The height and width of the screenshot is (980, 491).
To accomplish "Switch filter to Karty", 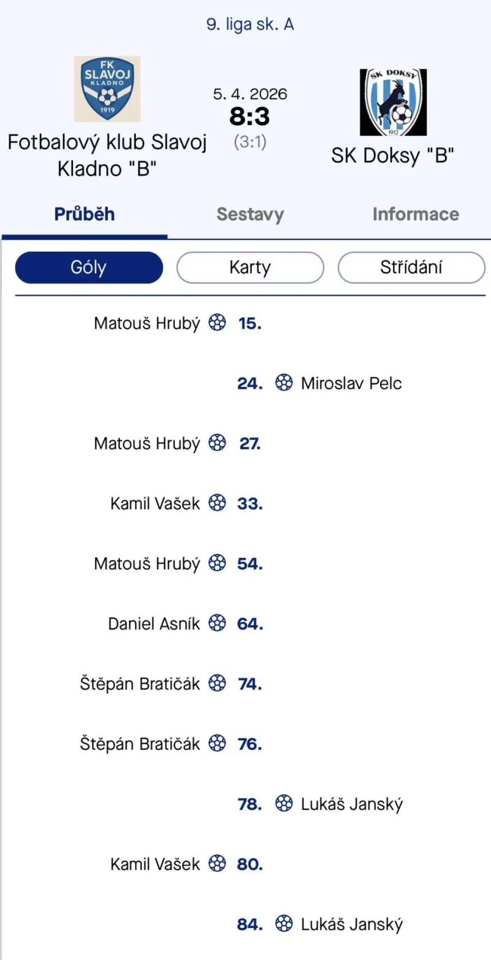I will coord(250,268).
